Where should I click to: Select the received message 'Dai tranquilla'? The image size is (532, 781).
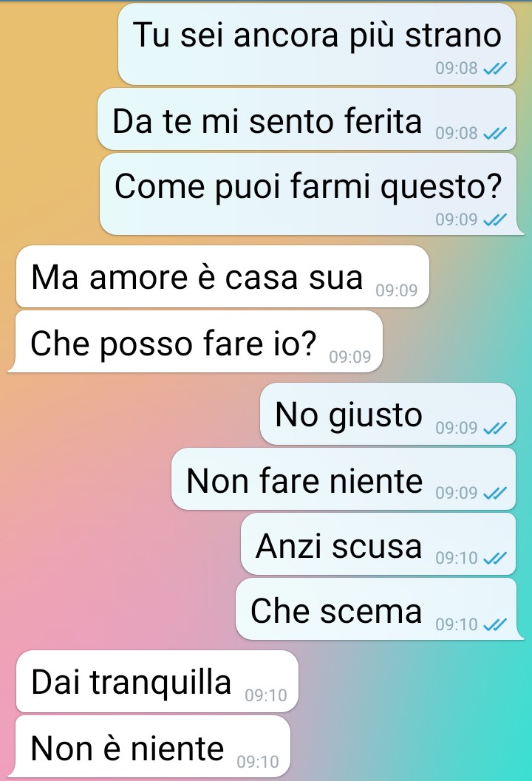[157, 681]
